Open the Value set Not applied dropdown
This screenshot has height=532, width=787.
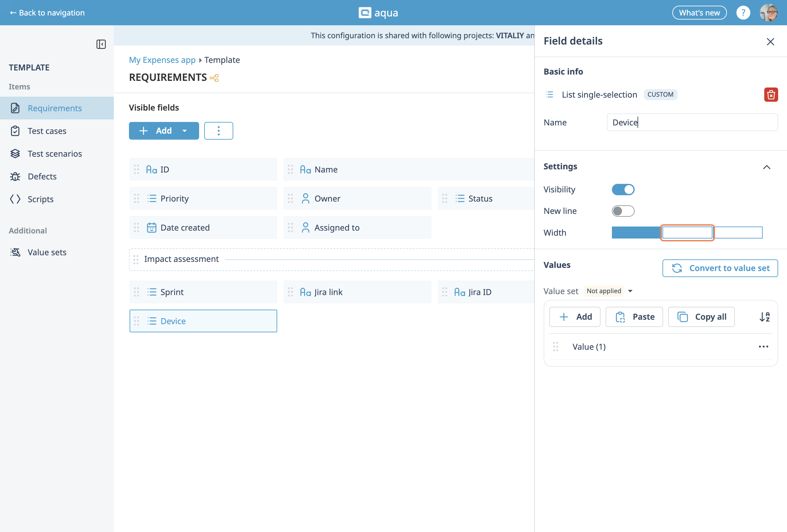click(x=609, y=291)
